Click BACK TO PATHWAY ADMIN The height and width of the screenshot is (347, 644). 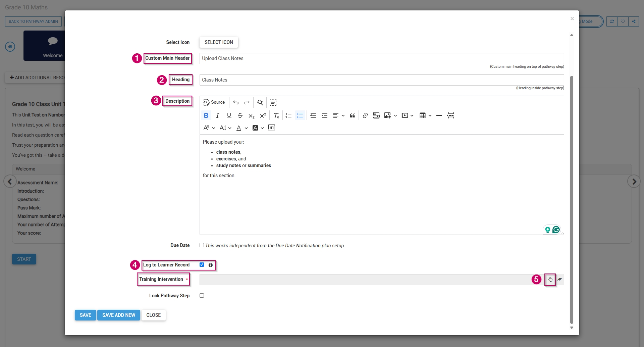pyautogui.click(x=33, y=21)
